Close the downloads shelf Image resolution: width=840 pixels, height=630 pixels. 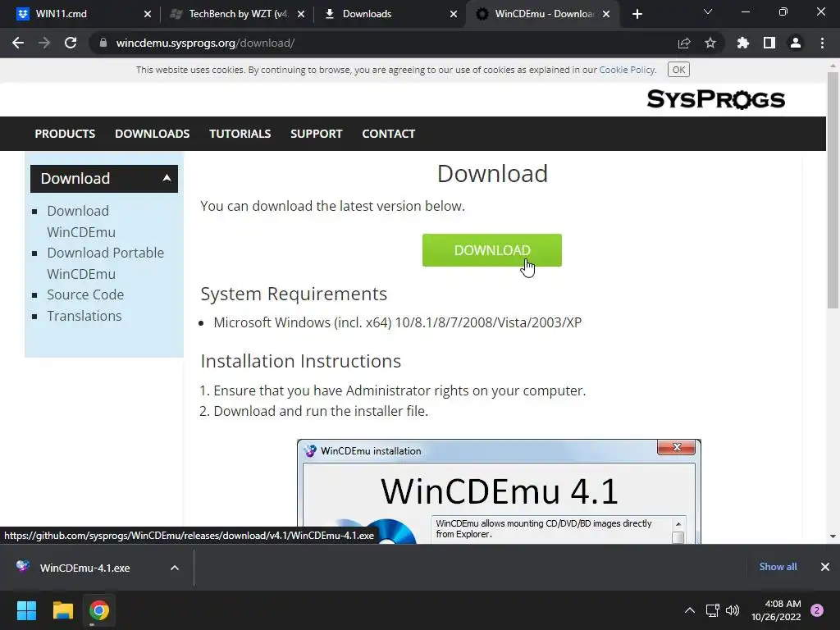point(825,567)
